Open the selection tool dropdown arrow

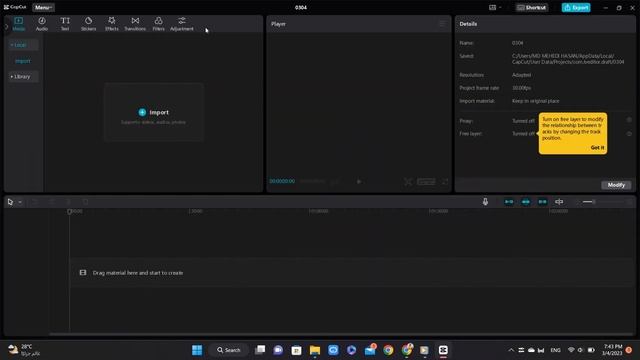coord(20,202)
